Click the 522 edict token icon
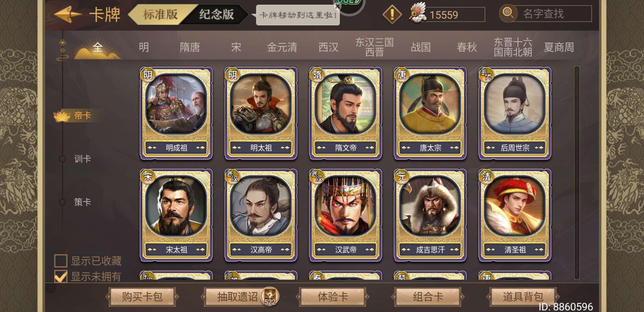Image resolution: width=644 pixels, height=312 pixels. 270,296
